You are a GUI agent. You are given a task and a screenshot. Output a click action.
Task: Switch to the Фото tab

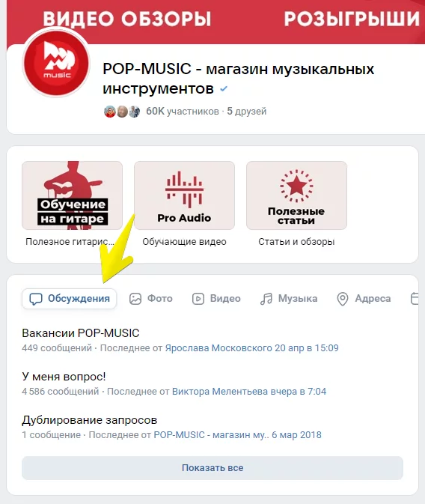[x=150, y=299]
